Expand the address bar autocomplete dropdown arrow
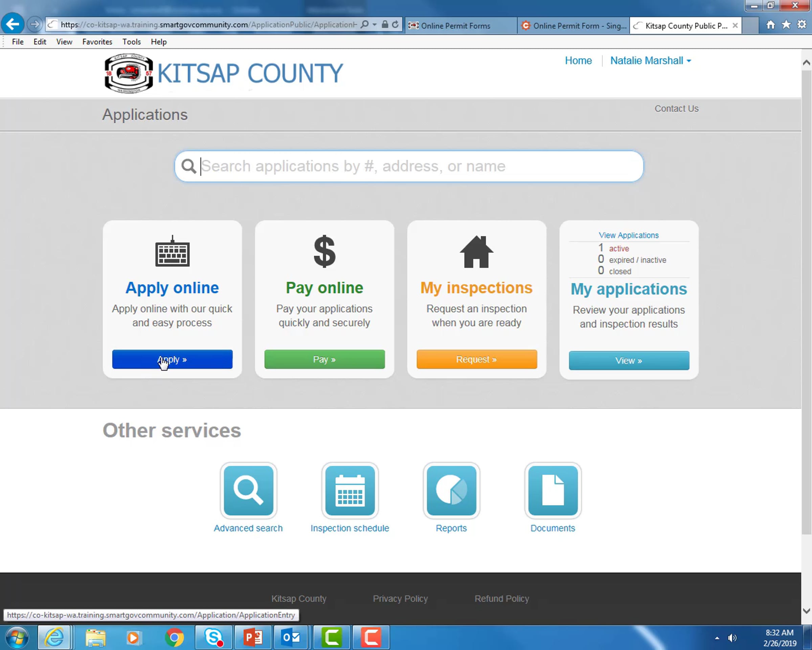Image resolution: width=812 pixels, height=650 pixels. pyautogui.click(x=374, y=24)
